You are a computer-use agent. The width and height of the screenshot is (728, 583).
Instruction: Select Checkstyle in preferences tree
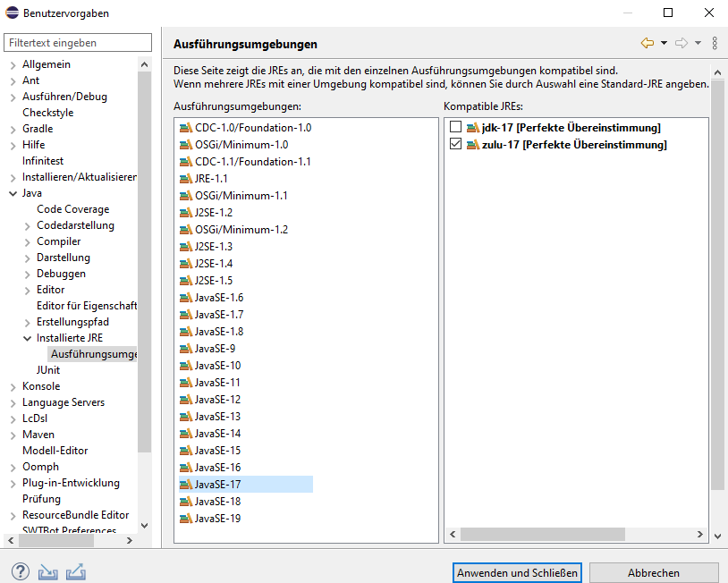tap(47, 113)
